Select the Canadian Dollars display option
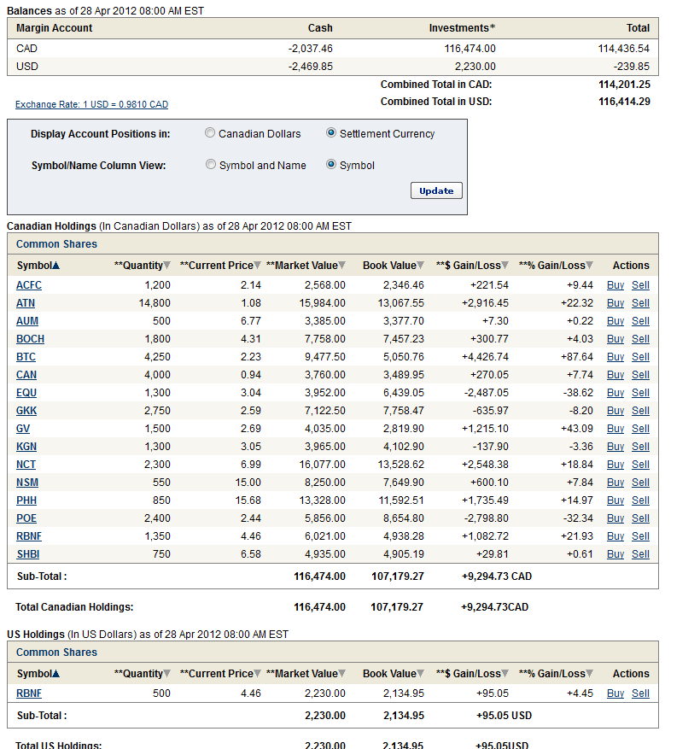This screenshot has height=749, width=700. 210,133
